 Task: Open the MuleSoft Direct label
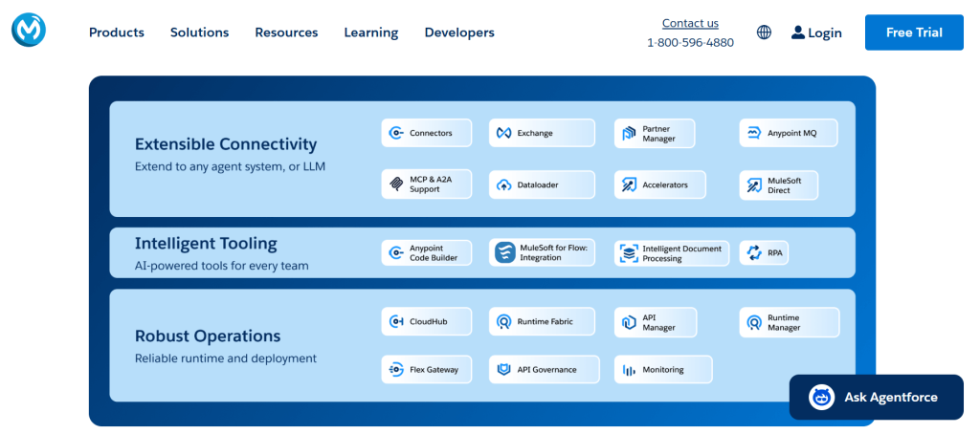[x=785, y=185]
